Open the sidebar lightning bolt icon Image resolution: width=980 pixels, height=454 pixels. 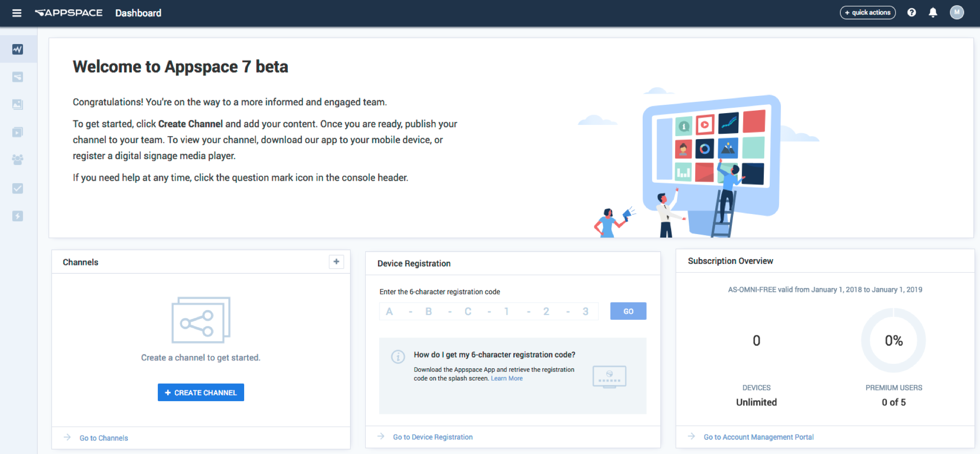point(18,216)
